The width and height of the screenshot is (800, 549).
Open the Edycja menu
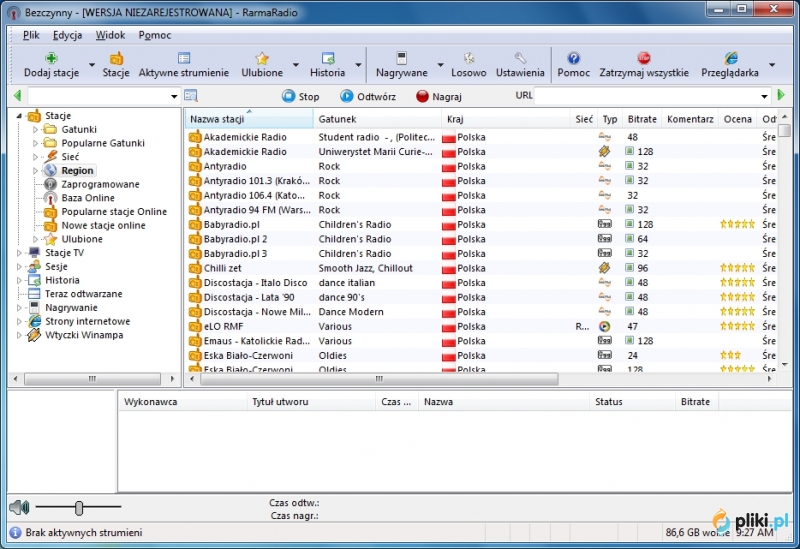click(x=67, y=35)
